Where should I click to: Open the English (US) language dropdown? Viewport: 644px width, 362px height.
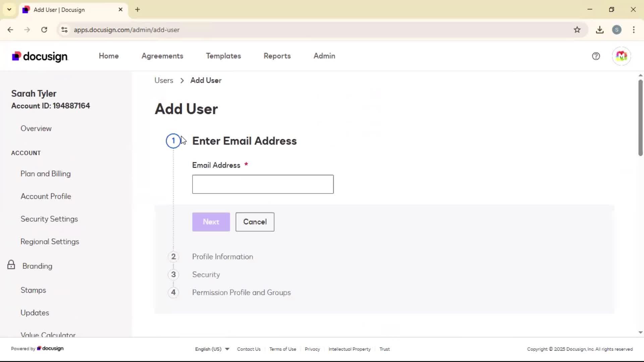[x=212, y=349]
